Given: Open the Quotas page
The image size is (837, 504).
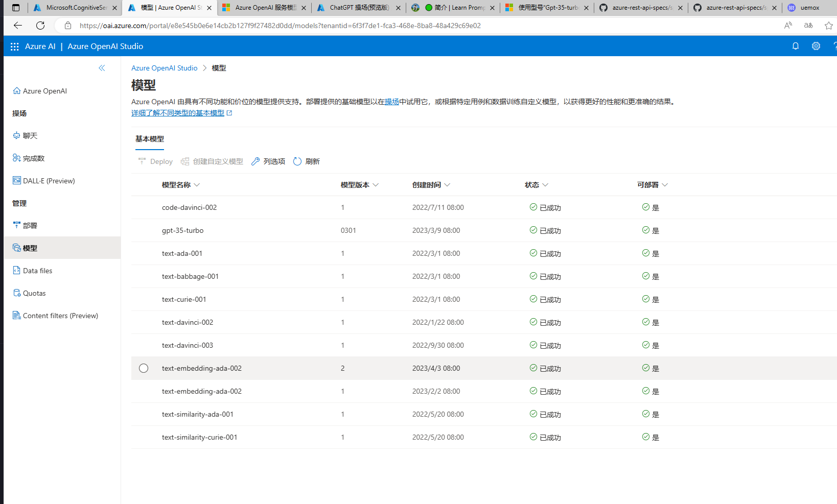Looking at the screenshot, I should pyautogui.click(x=34, y=293).
